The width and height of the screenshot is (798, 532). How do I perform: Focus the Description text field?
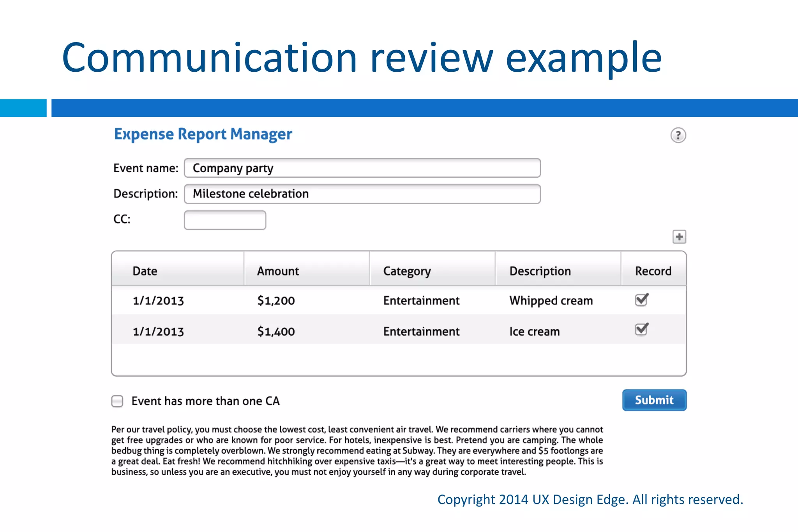pos(362,194)
